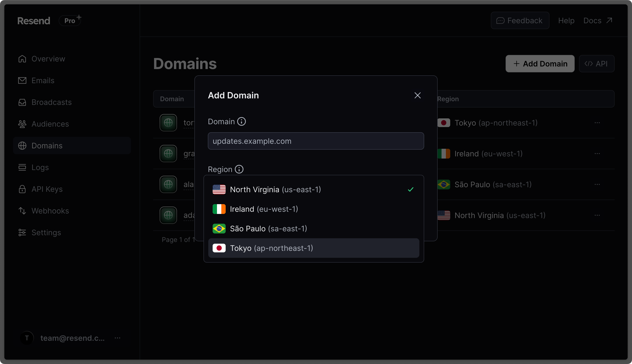Click the Domains sidebar icon
Screen dimensions: 632x364
(22, 145)
